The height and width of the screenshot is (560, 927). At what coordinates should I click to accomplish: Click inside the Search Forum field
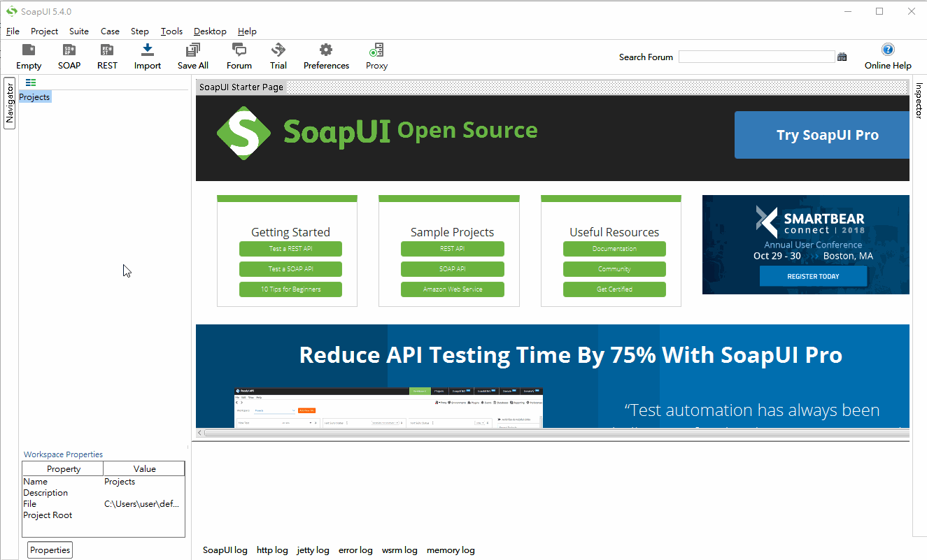point(757,56)
